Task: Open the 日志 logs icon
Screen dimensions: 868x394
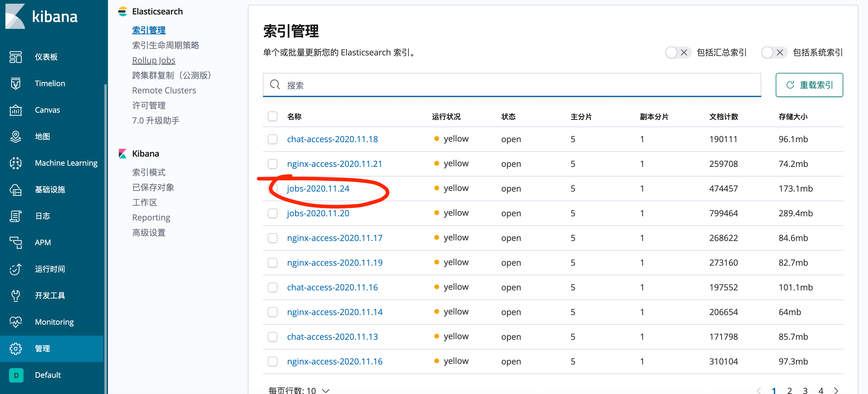Action: pyautogui.click(x=15, y=216)
